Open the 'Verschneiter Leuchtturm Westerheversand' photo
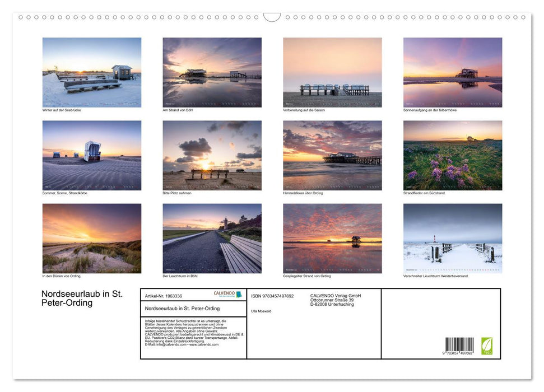 pyautogui.click(x=453, y=238)
